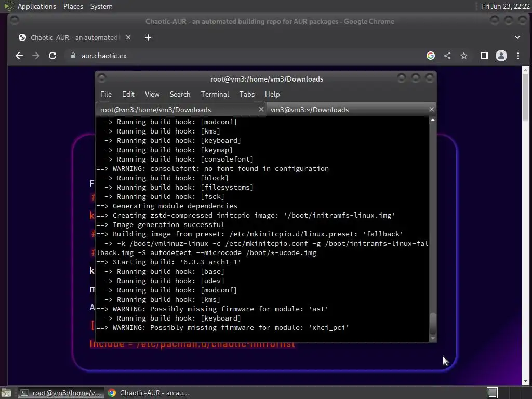
Task: Open Google icon in address bar
Action: [431, 56]
